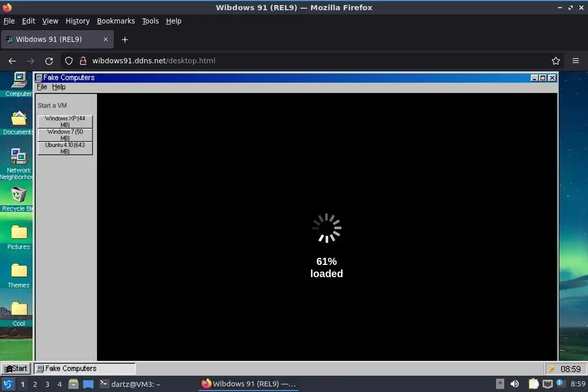Bookmark this page with the star

tap(556, 61)
